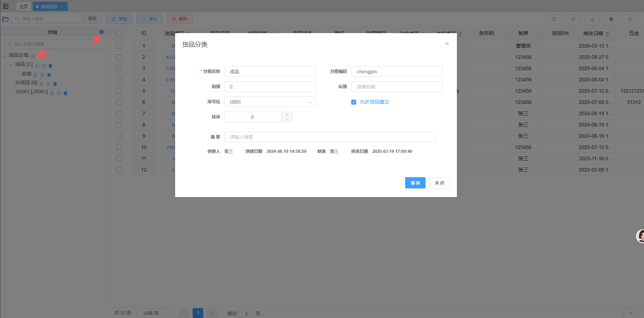Increase the 排序 value with up arrow
The image size is (644, 318).
[x=287, y=114]
